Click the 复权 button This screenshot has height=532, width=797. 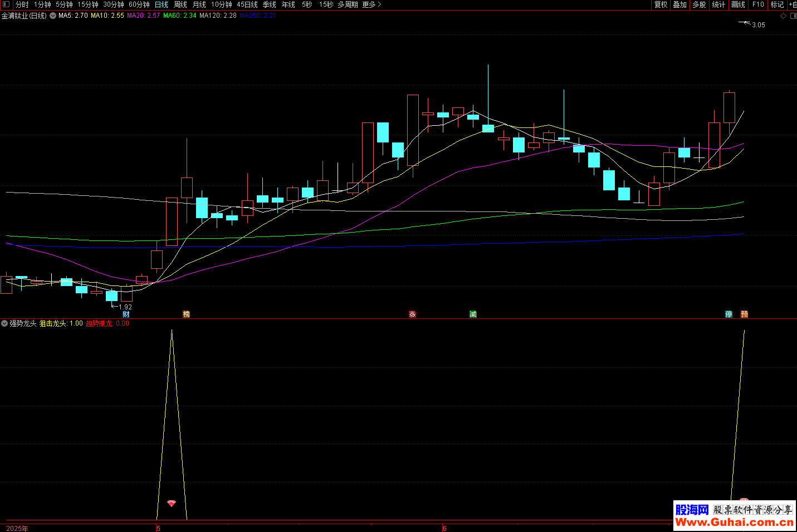coord(661,4)
